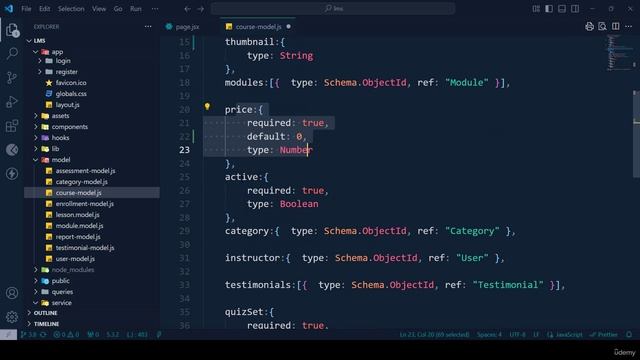Open globals.css file
Viewport: 640px width, 360px height.
tap(71, 94)
